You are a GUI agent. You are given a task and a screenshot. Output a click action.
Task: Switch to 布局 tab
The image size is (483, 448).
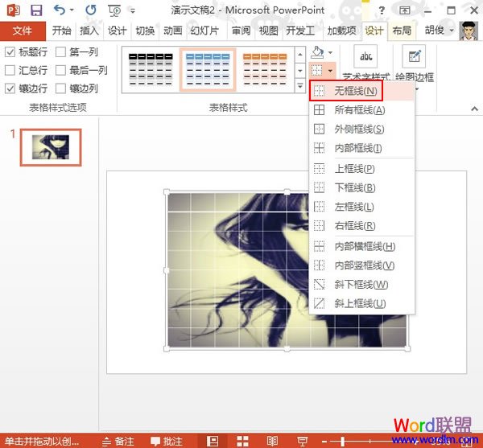tap(402, 31)
